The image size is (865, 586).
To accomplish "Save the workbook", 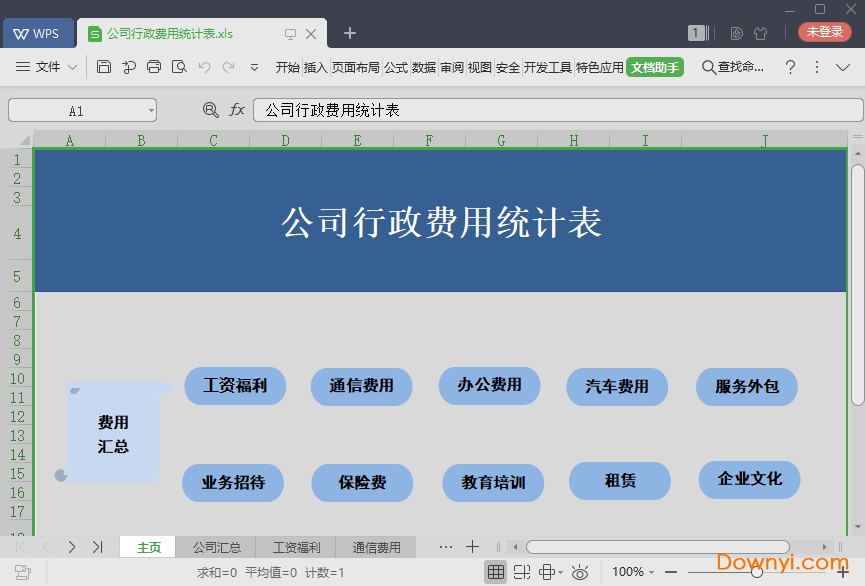I will tap(104, 67).
